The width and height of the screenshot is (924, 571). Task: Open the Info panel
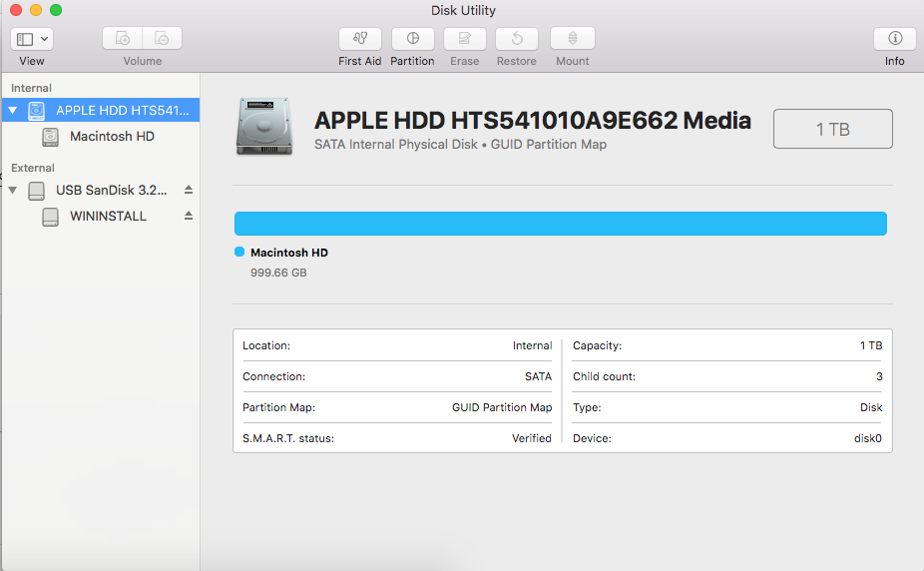[894, 39]
